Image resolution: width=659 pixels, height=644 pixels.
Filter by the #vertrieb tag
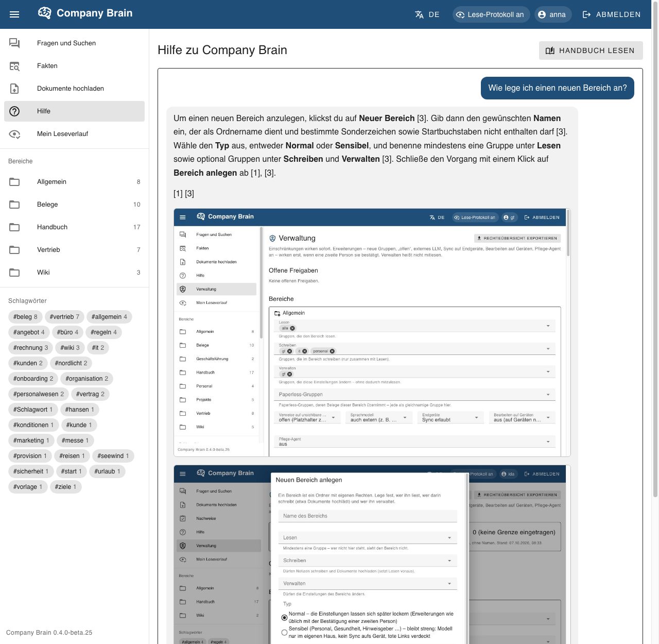pos(65,317)
